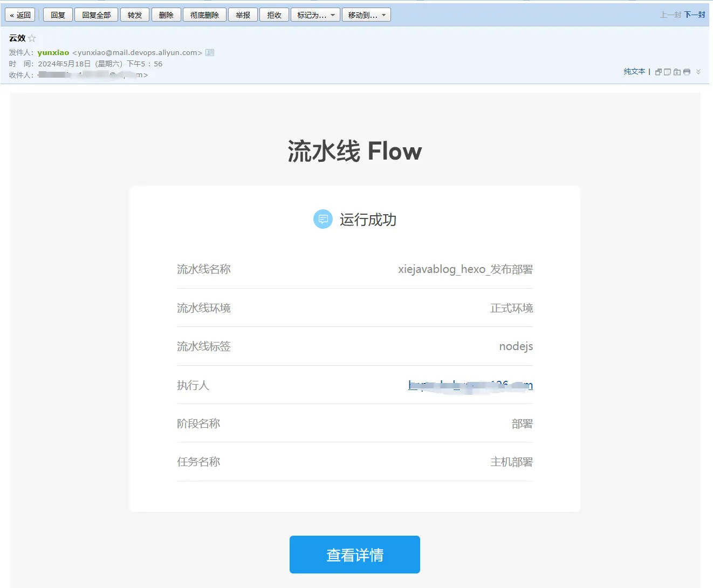713x588 pixels.
Task: Click the 举报 report toolbar icon
Action: [x=243, y=15]
